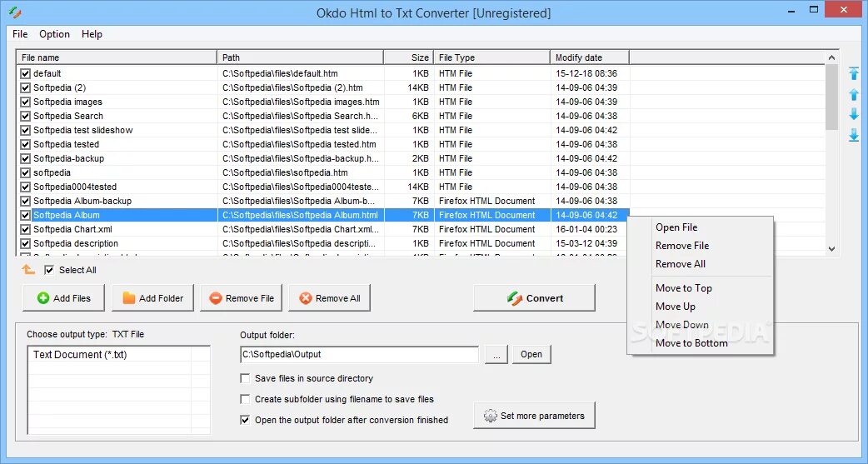Disable 'Open the output folder after conversion'
Screen dimensions: 868x464
click(x=245, y=420)
